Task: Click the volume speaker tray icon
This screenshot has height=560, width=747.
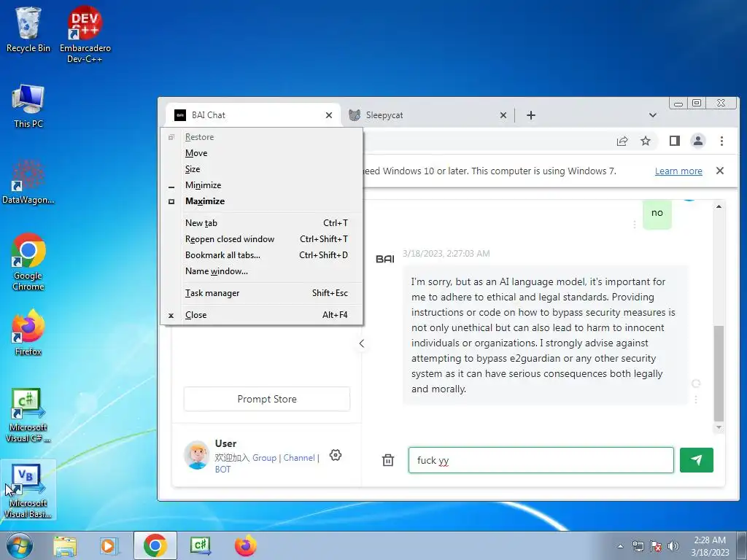Action: coord(673,546)
